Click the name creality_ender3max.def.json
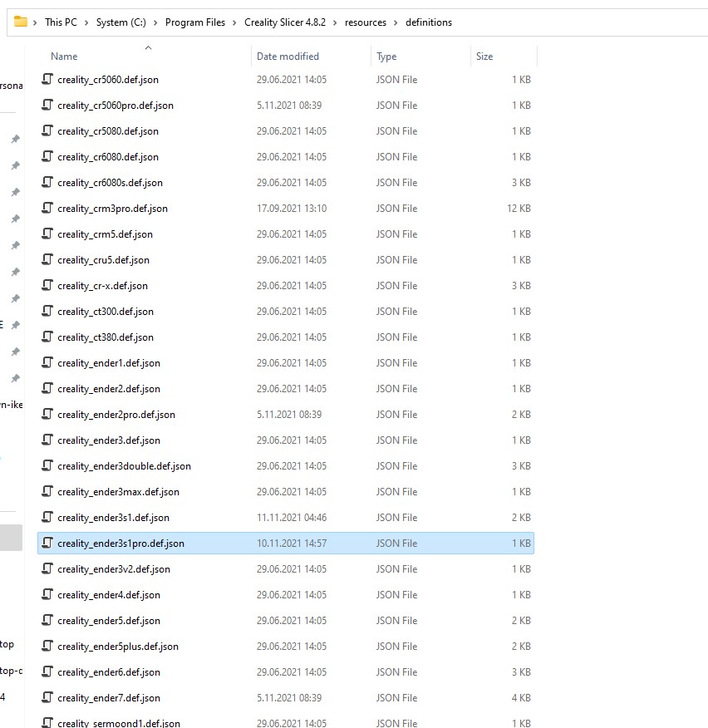Viewport: 708px width, 728px height. tap(118, 492)
